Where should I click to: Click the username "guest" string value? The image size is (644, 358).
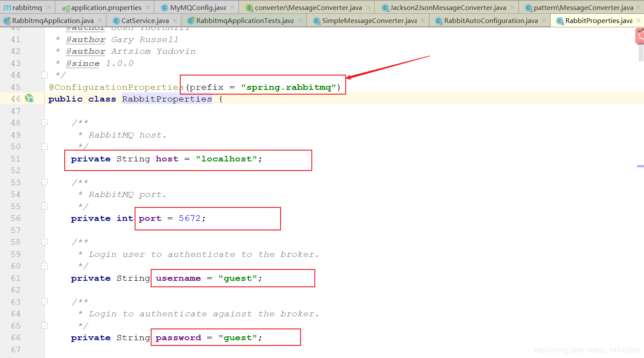(238, 278)
